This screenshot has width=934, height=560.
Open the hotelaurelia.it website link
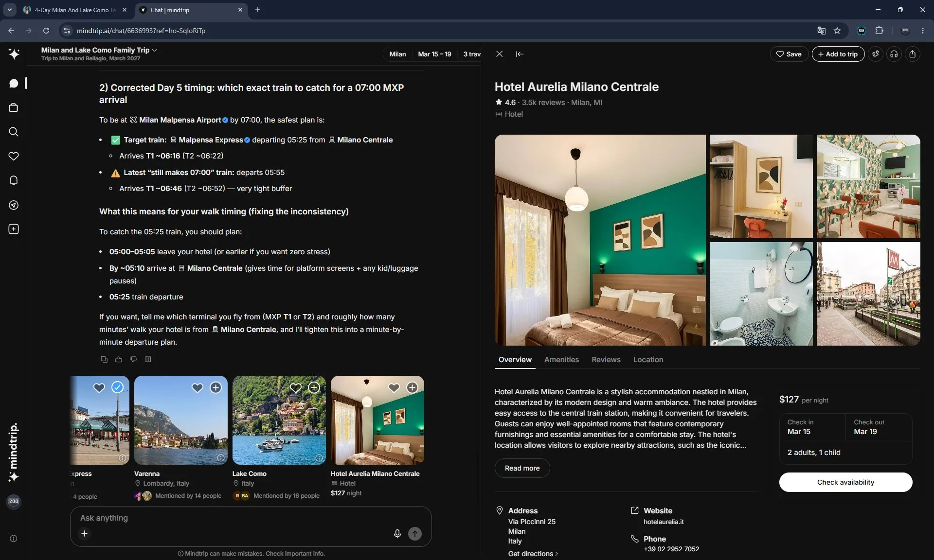click(664, 522)
